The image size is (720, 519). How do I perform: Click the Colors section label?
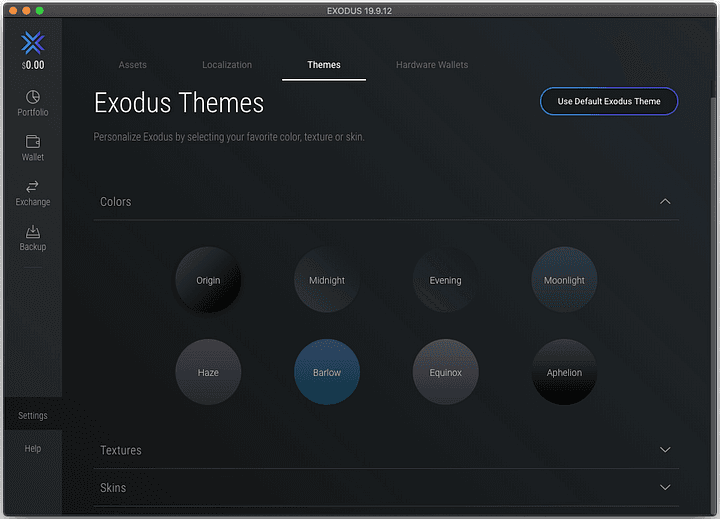[116, 202]
